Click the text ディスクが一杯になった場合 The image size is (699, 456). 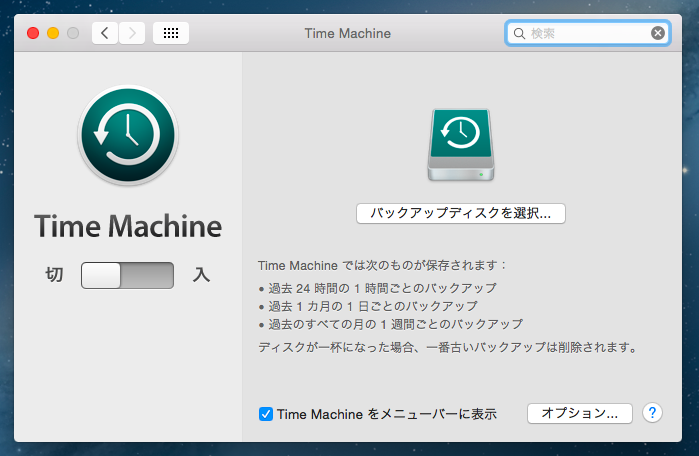tap(336, 347)
